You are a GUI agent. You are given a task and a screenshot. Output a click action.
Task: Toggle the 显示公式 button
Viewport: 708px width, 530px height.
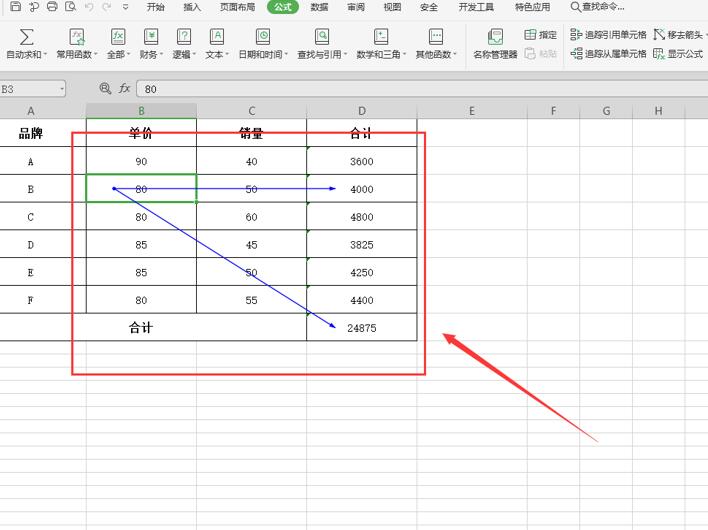pyautogui.click(x=679, y=54)
